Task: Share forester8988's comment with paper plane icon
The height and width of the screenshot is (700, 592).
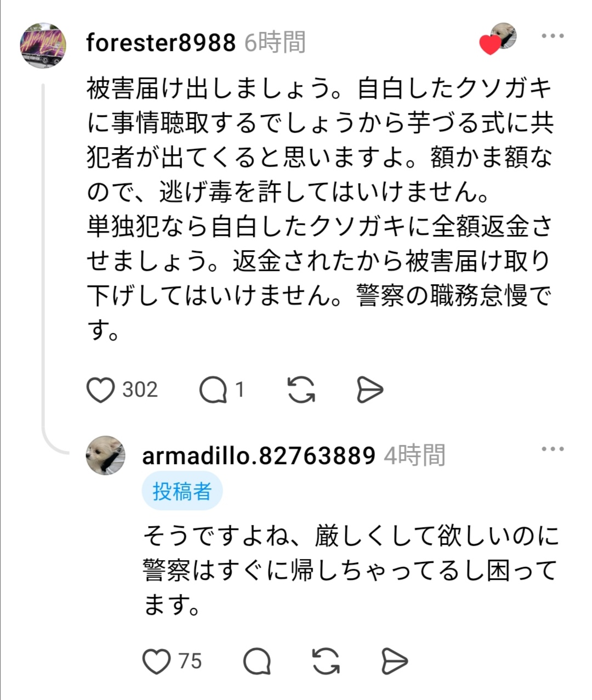Action: tap(370, 390)
